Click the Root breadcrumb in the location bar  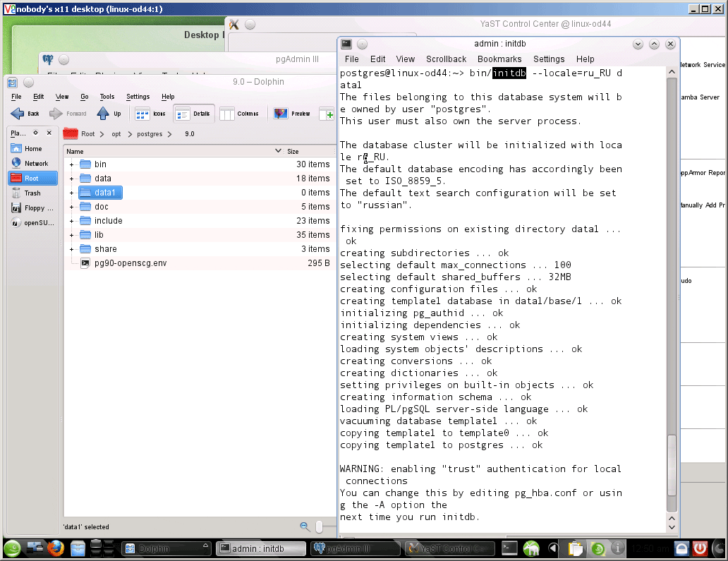[x=87, y=134]
